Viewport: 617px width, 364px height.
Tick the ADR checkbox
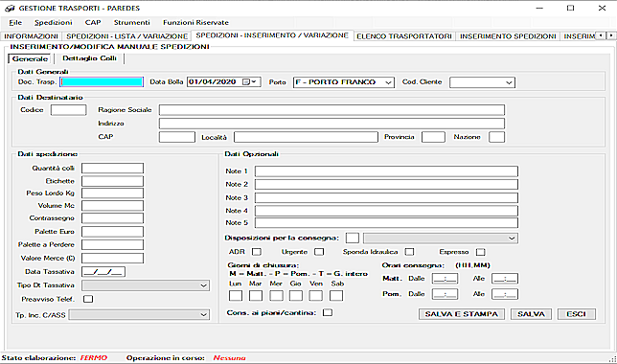tap(257, 252)
